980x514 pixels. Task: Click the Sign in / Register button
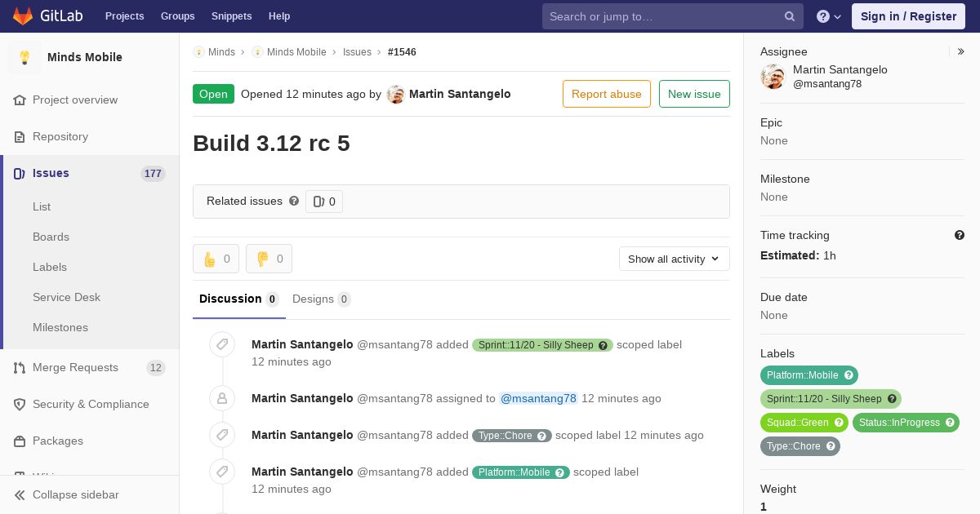point(908,16)
